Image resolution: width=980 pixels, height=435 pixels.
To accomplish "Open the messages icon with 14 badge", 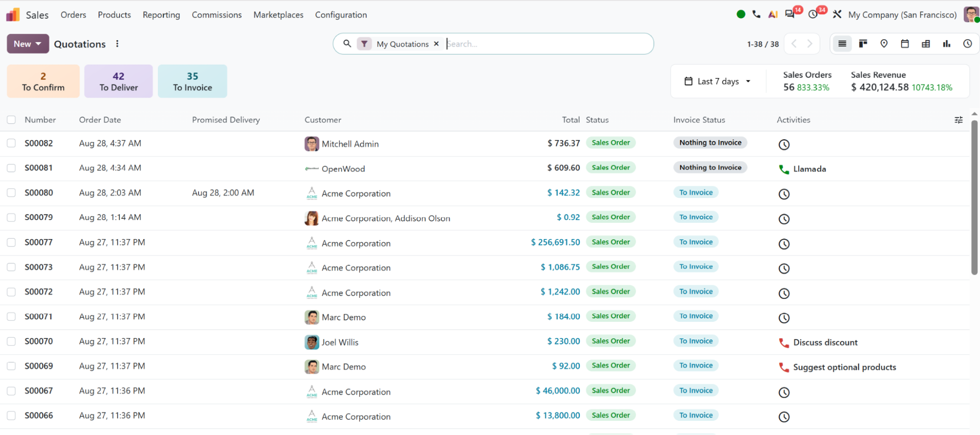I will point(790,14).
